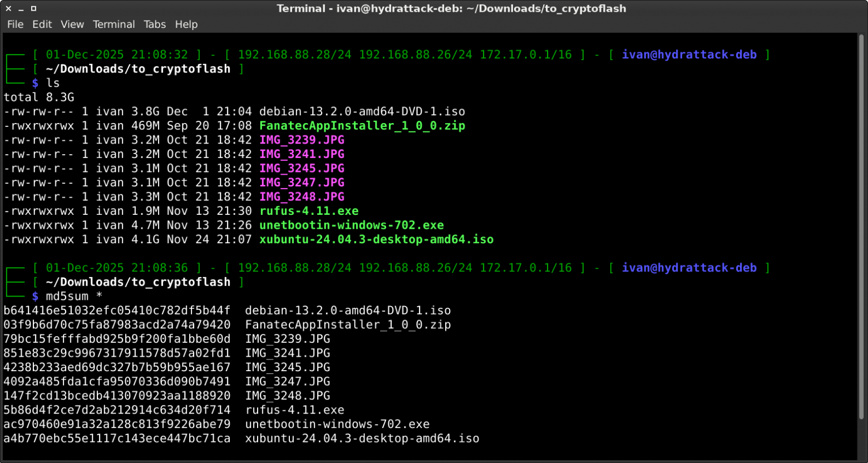
Task: Click magenta IMG_3239.JPG in the ls listing
Action: (x=302, y=140)
